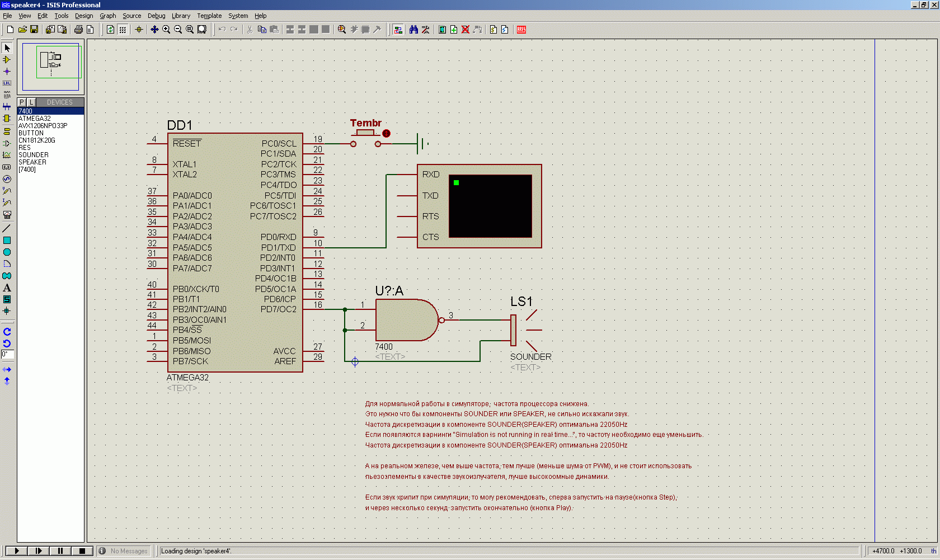Toggle the grid display button
Viewport: 940px width, 560px height.
123,30
